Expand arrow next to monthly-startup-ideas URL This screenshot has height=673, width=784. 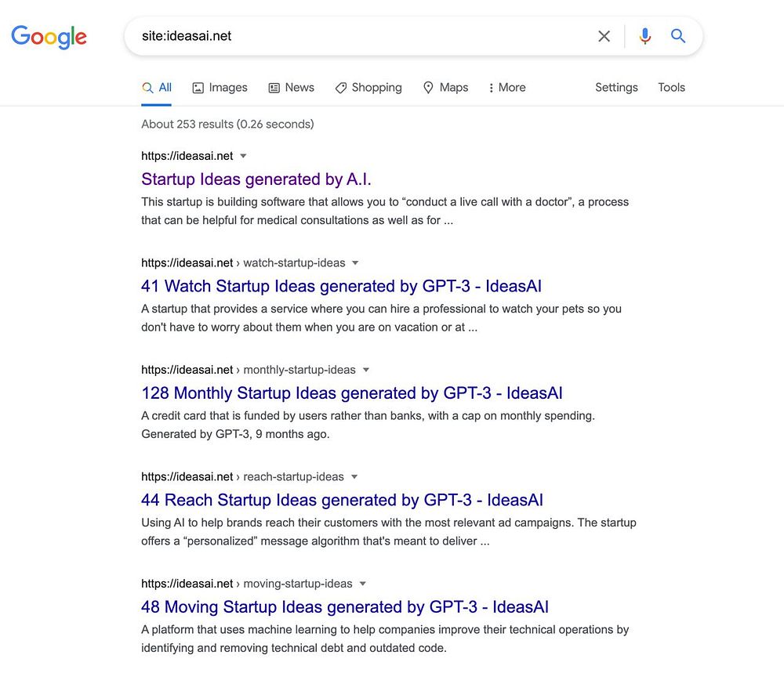[x=366, y=370]
